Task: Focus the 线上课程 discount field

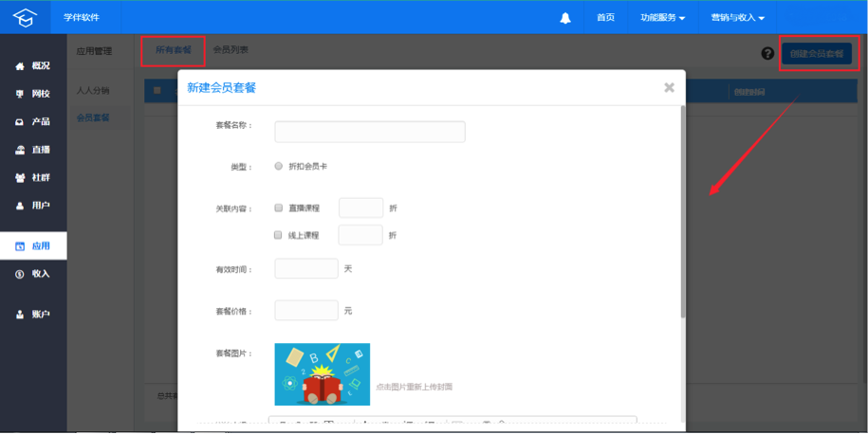Action: tap(360, 235)
